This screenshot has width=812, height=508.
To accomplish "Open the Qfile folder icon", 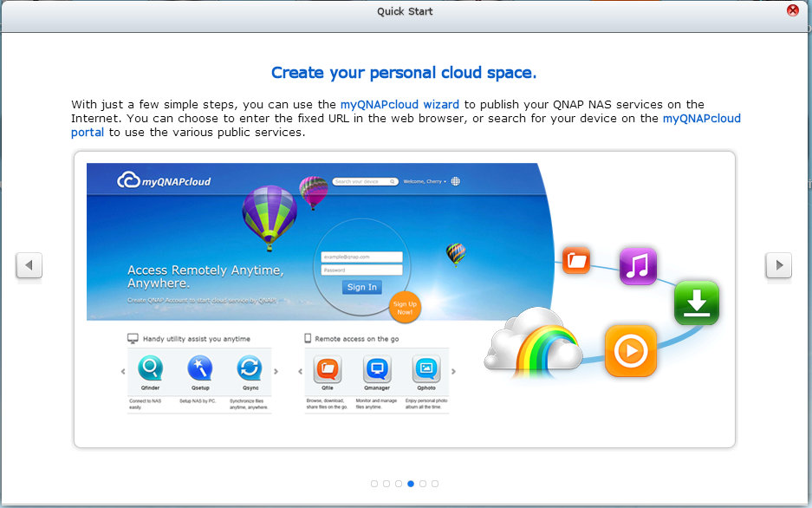I will point(328,368).
